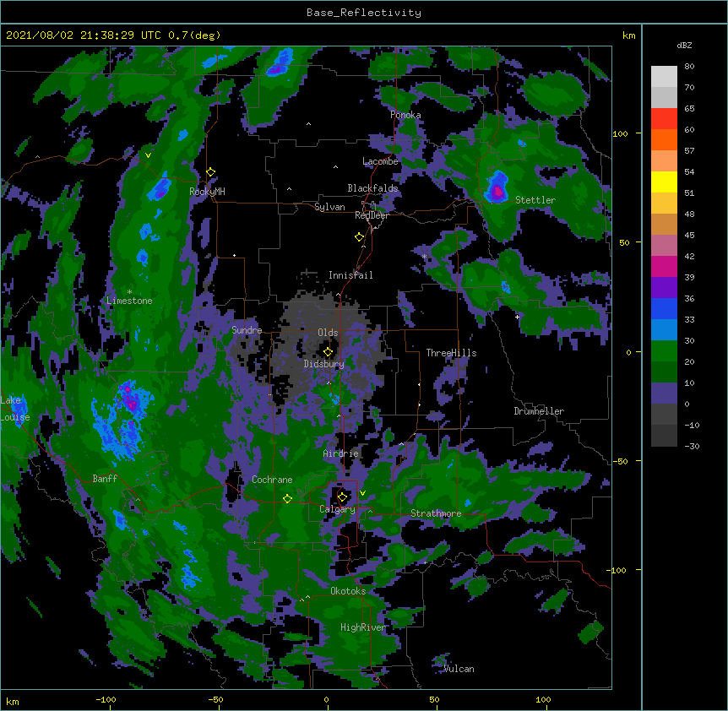Viewport: 728px width, 711px height.
Task: Click the Limestone label
Action: [x=129, y=301]
